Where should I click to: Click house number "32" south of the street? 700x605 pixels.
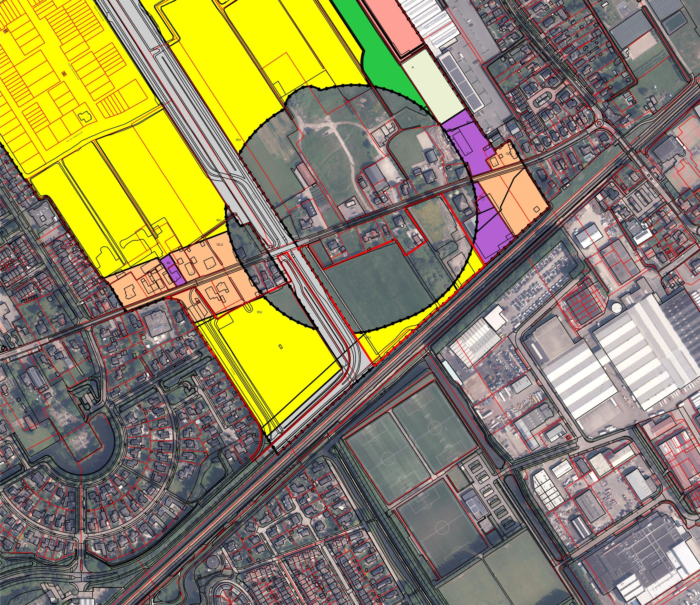[210, 290]
